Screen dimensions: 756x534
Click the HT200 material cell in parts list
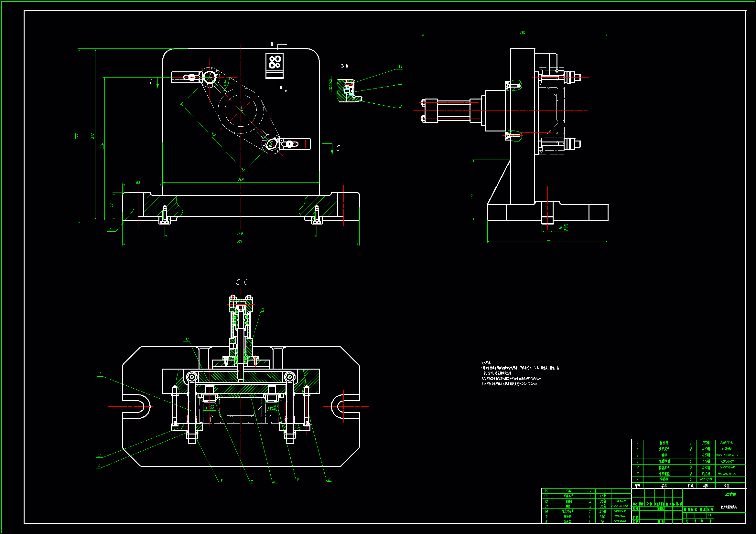706,480
